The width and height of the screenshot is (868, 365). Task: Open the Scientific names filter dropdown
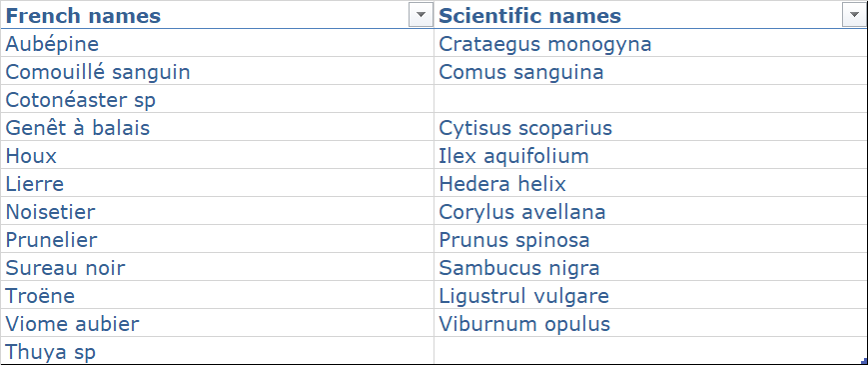tap(854, 15)
